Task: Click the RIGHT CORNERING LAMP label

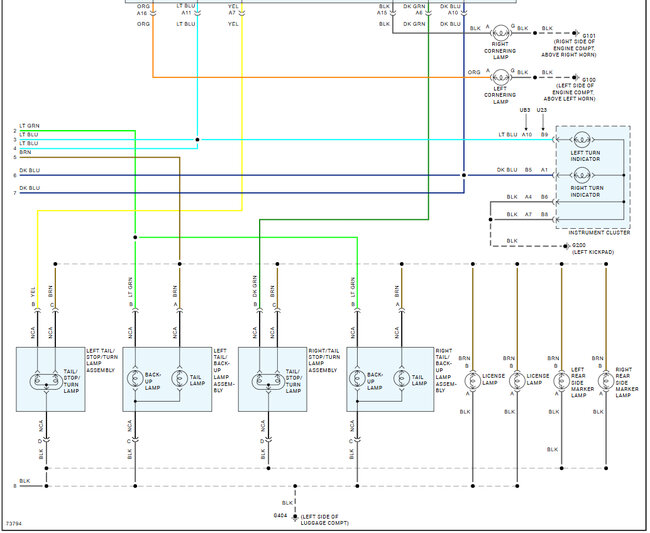Action: click(500, 51)
